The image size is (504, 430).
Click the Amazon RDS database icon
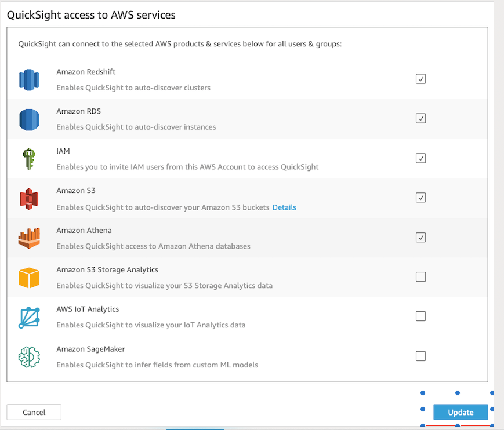tap(28, 119)
